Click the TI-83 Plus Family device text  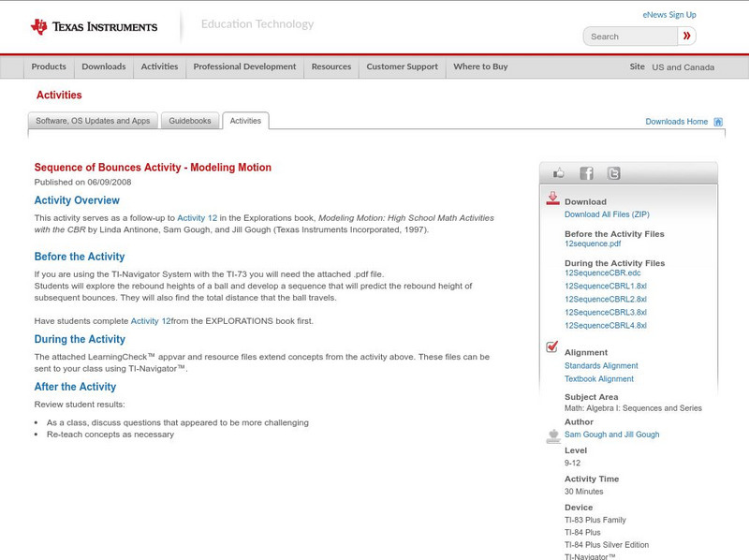click(595, 520)
